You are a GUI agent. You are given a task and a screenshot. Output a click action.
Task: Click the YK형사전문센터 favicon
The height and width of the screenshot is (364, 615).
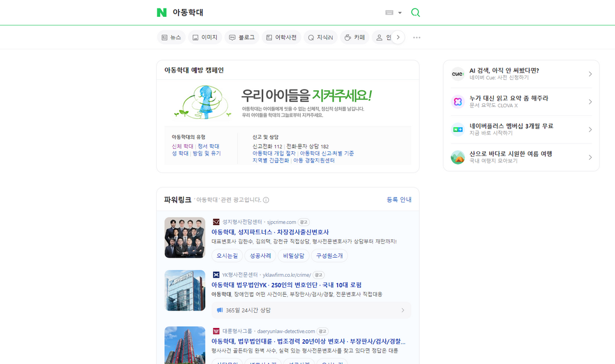point(216,275)
